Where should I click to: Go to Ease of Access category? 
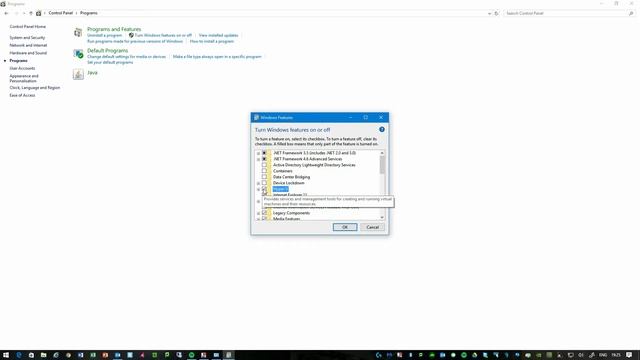tap(22, 95)
